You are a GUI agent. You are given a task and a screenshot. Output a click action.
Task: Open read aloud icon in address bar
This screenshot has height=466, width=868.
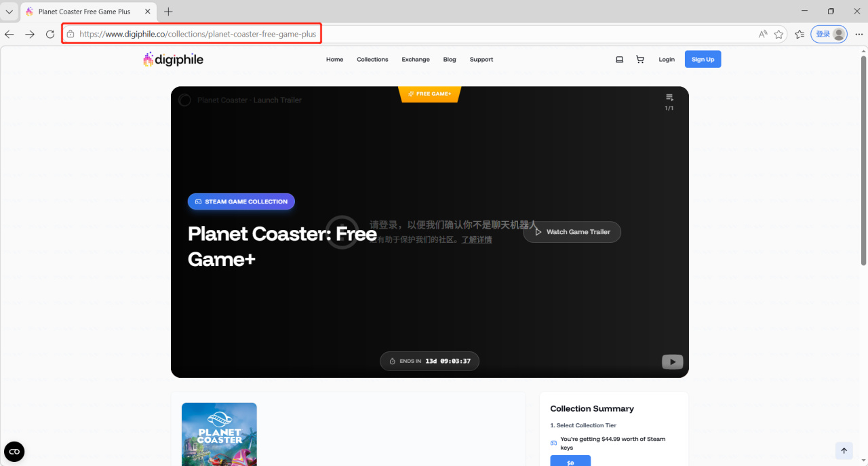(763, 34)
